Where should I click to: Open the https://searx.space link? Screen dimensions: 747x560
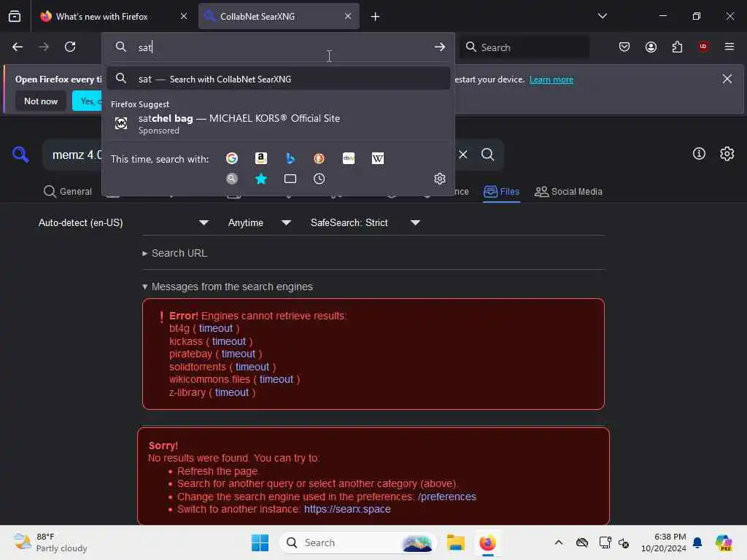(347, 509)
